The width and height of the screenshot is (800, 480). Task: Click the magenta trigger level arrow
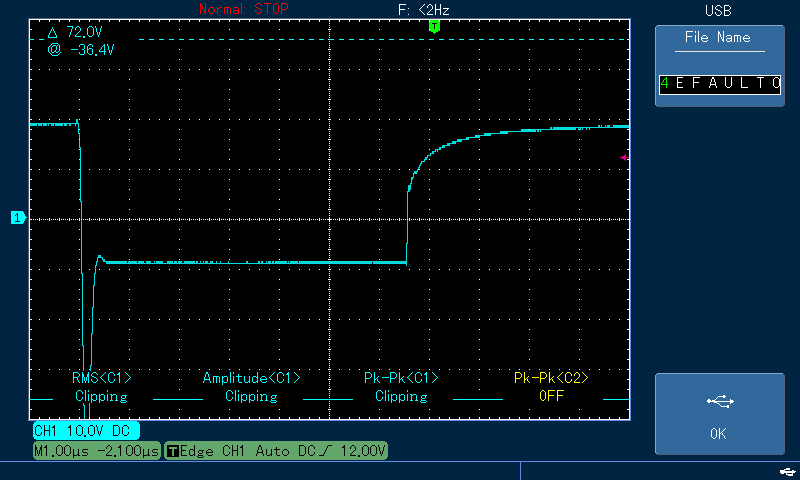(624, 158)
